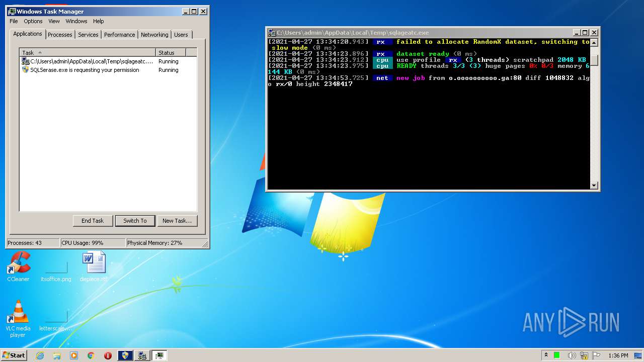Show hidden system tray icons
Screen dimensions: 644x362
point(546,355)
